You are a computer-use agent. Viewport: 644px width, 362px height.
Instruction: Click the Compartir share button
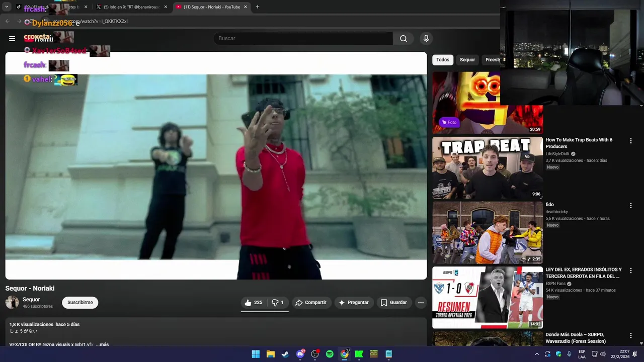(310, 303)
